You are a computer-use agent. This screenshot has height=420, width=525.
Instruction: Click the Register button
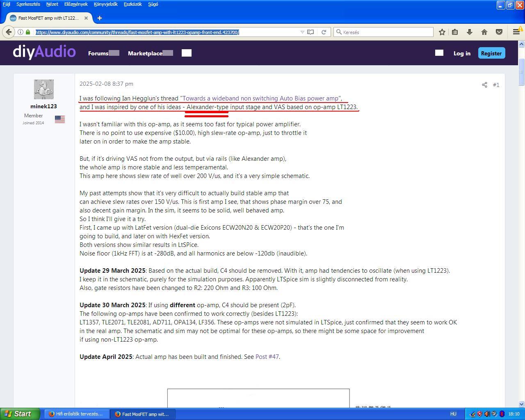tap(491, 53)
